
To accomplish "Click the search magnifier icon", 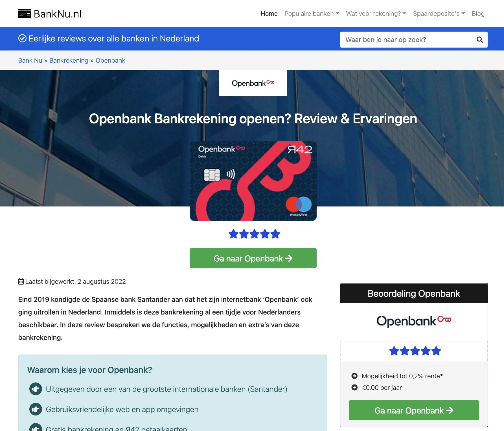I will 479,40.
